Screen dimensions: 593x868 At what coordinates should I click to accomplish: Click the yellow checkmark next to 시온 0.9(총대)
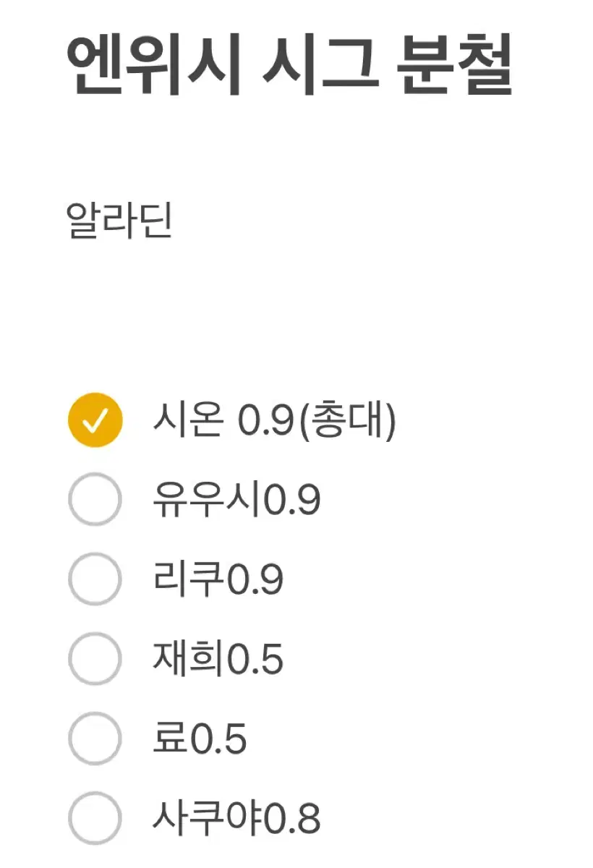pos(95,420)
